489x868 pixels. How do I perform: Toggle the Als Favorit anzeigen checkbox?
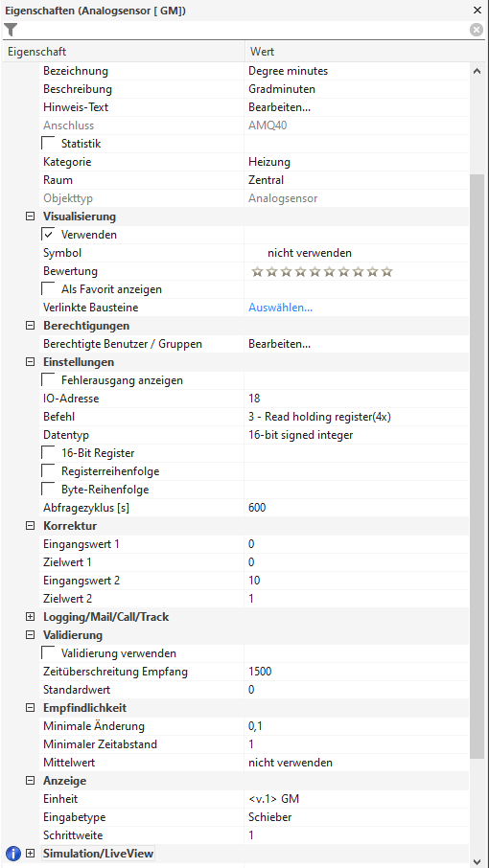pyautogui.click(x=49, y=289)
